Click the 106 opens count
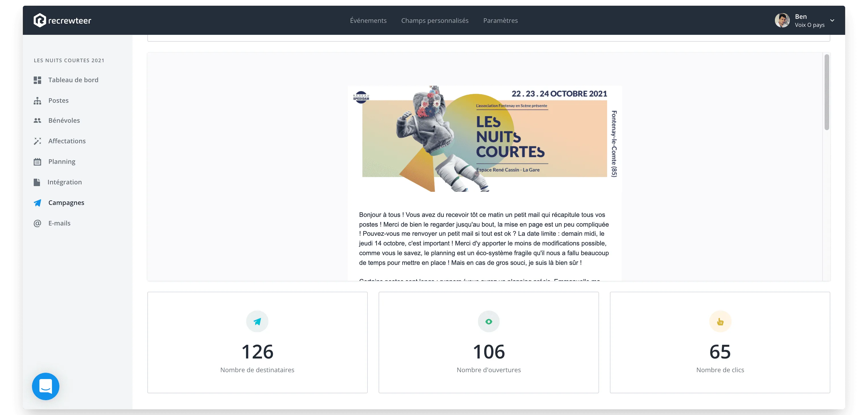Viewport: 868px width, 415px height. pos(489,352)
